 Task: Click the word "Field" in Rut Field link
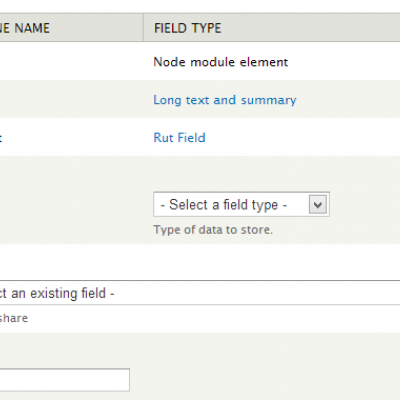[191, 138]
